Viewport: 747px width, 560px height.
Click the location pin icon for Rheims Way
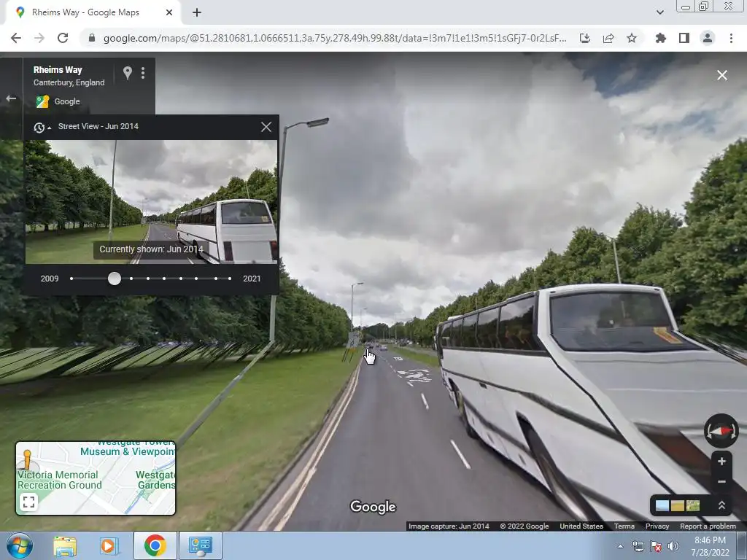pos(127,73)
